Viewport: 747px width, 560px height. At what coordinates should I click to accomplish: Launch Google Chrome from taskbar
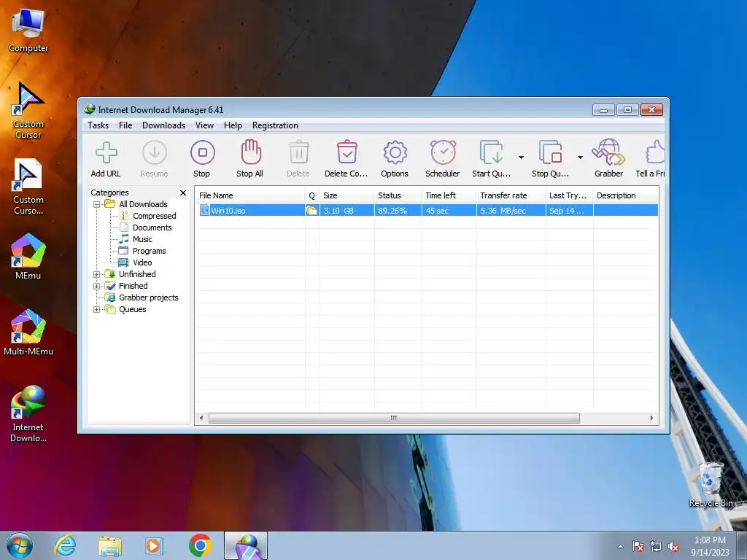click(x=201, y=545)
